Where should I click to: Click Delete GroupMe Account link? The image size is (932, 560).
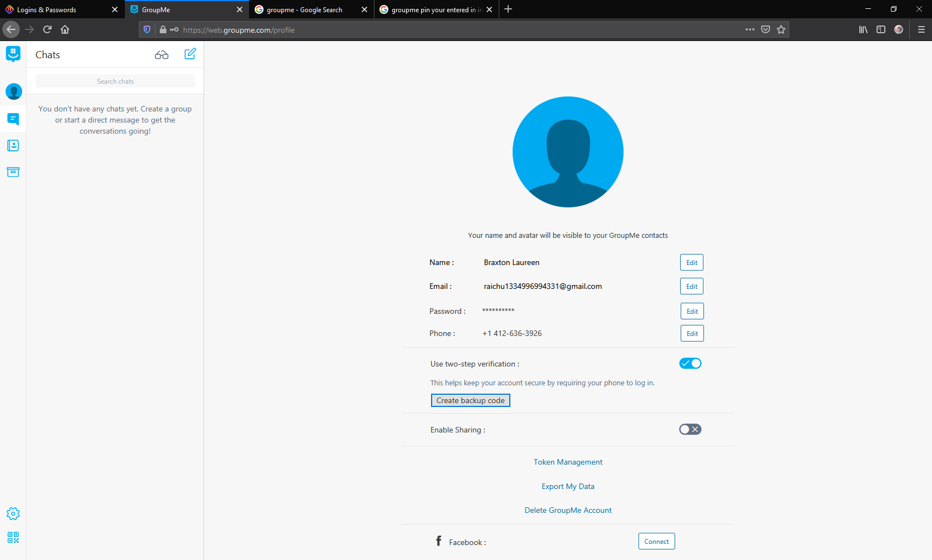coord(568,510)
